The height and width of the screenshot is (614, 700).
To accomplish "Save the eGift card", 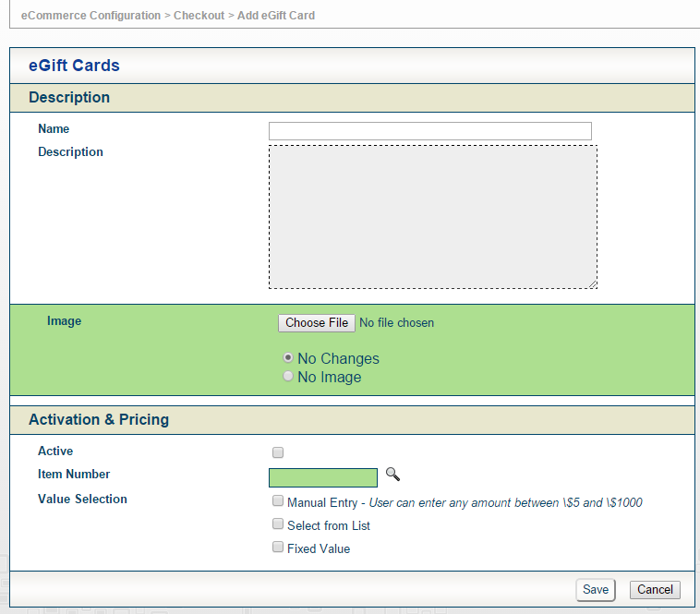I will (x=595, y=590).
